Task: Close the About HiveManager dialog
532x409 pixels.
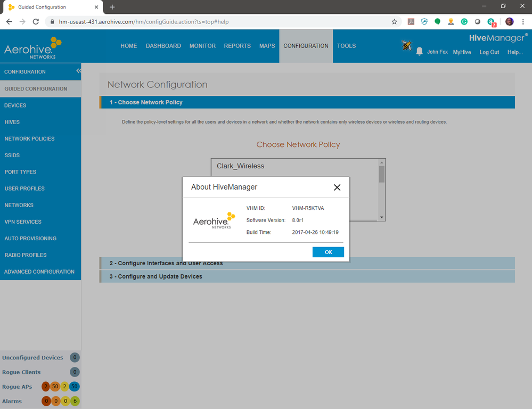Action: pyautogui.click(x=337, y=187)
